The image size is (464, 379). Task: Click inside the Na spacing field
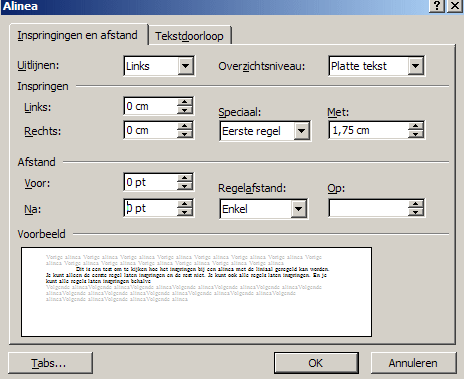point(151,208)
